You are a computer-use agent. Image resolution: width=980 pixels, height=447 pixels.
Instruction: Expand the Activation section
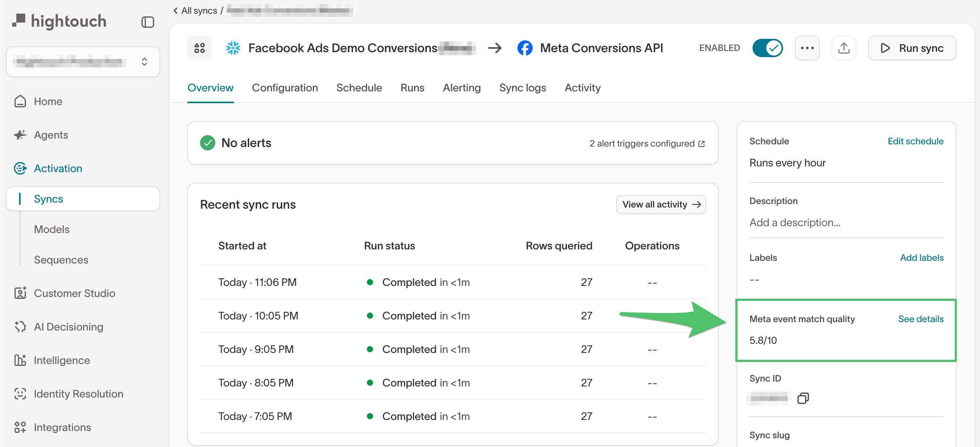(58, 168)
